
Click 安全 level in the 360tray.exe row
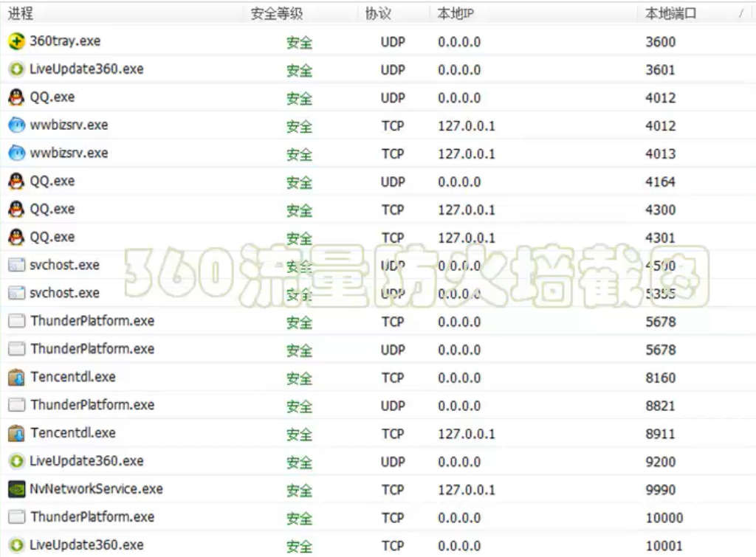300,42
